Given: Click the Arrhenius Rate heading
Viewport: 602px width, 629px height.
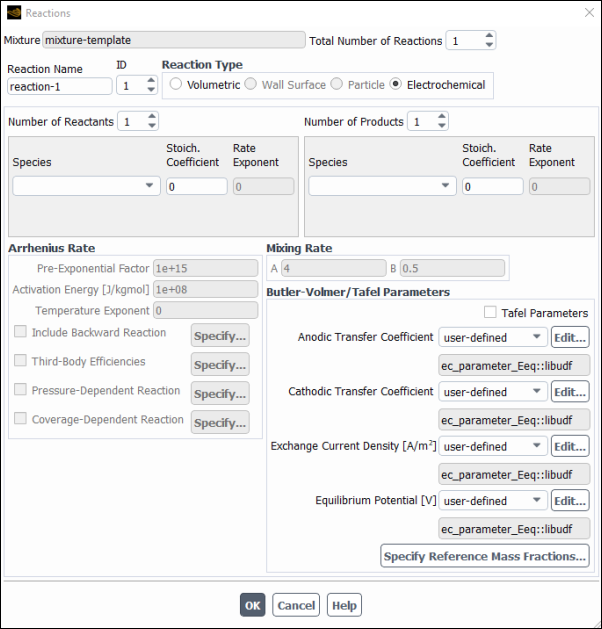Looking at the screenshot, I should pos(51,248).
